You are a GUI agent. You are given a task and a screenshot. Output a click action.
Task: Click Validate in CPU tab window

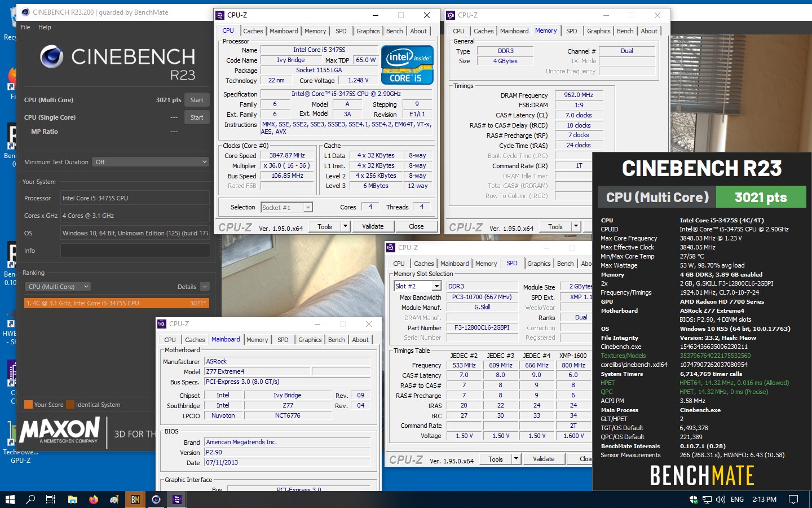[373, 226]
